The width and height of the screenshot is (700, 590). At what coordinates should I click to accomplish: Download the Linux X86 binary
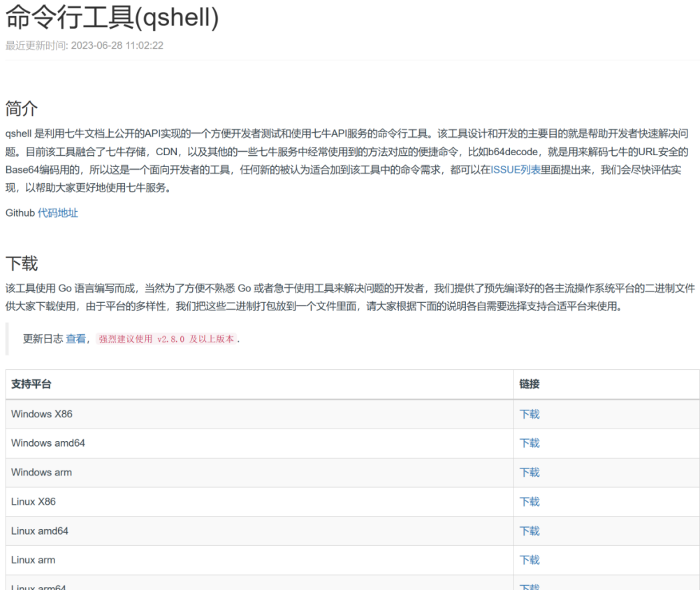[x=529, y=501]
